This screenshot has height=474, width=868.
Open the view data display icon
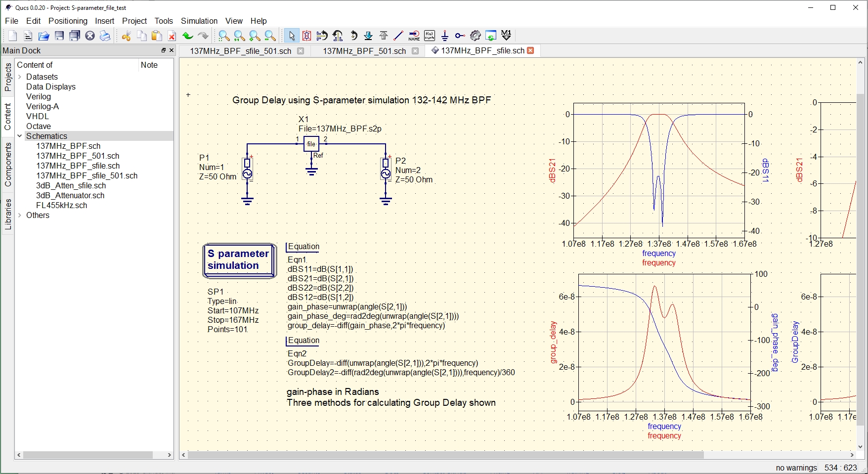490,36
